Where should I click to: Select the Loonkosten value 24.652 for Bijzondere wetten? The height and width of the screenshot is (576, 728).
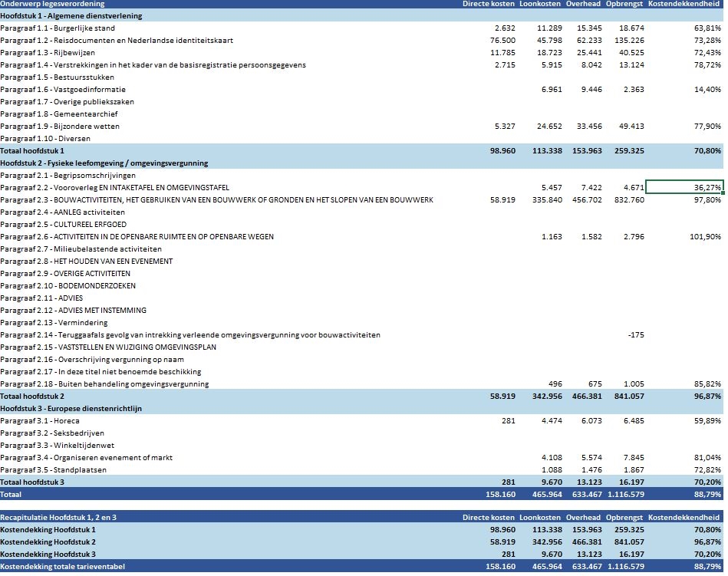click(x=545, y=127)
